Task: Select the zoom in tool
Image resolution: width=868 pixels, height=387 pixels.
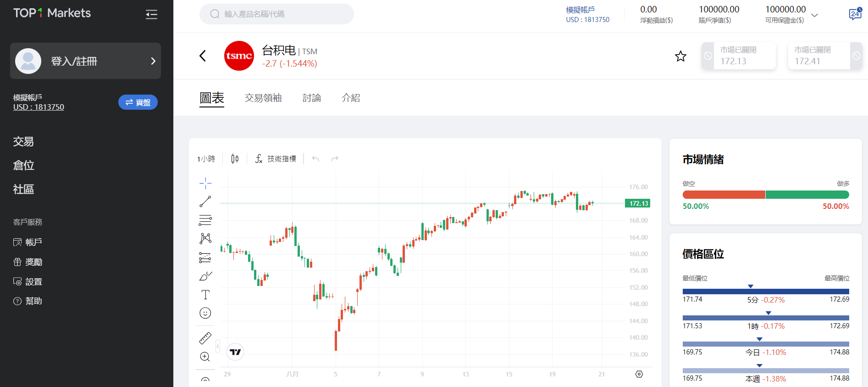Action: pos(205,357)
